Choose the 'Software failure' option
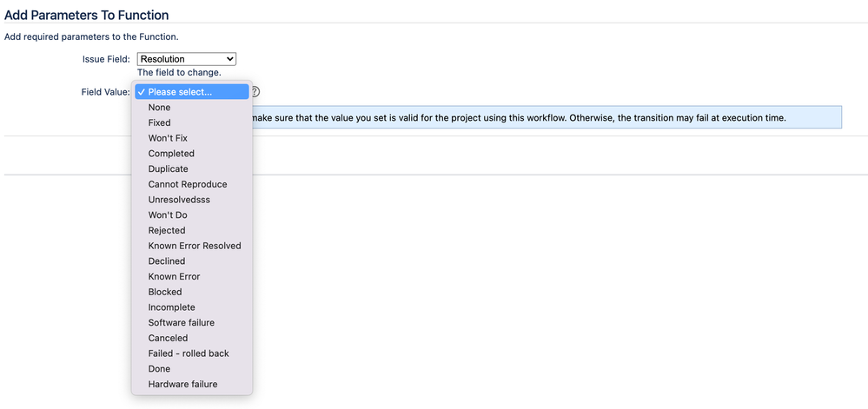The width and height of the screenshot is (868, 409). [x=191, y=322]
